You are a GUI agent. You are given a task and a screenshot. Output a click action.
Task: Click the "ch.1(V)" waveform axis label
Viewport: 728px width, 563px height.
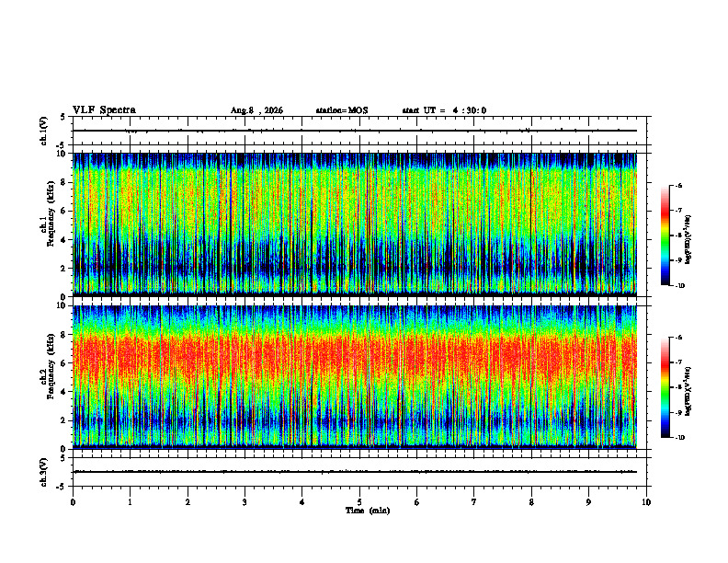(43, 131)
